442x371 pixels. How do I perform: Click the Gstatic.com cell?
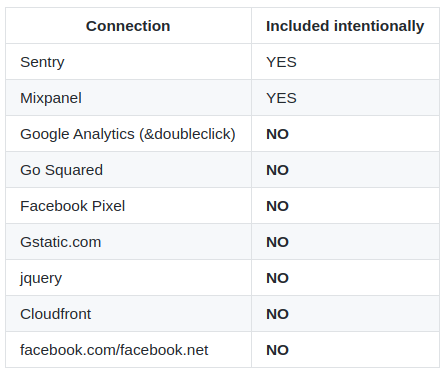tap(128, 242)
